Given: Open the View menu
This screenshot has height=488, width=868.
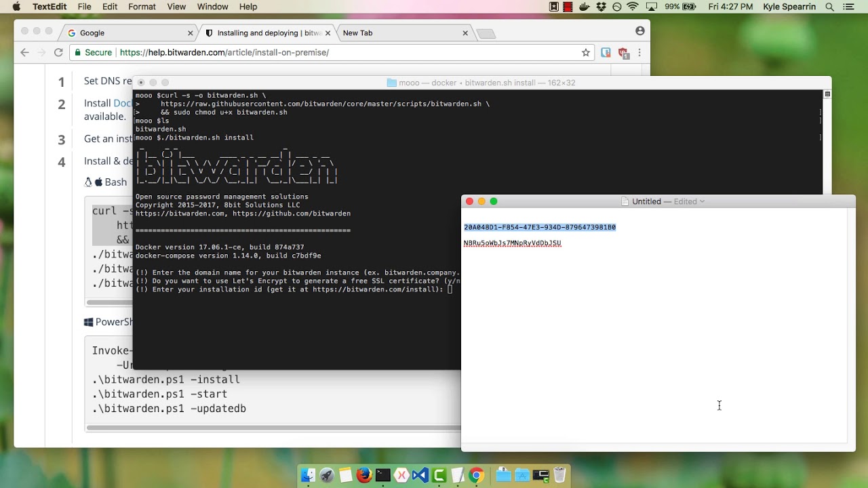Looking at the screenshot, I should (x=176, y=7).
